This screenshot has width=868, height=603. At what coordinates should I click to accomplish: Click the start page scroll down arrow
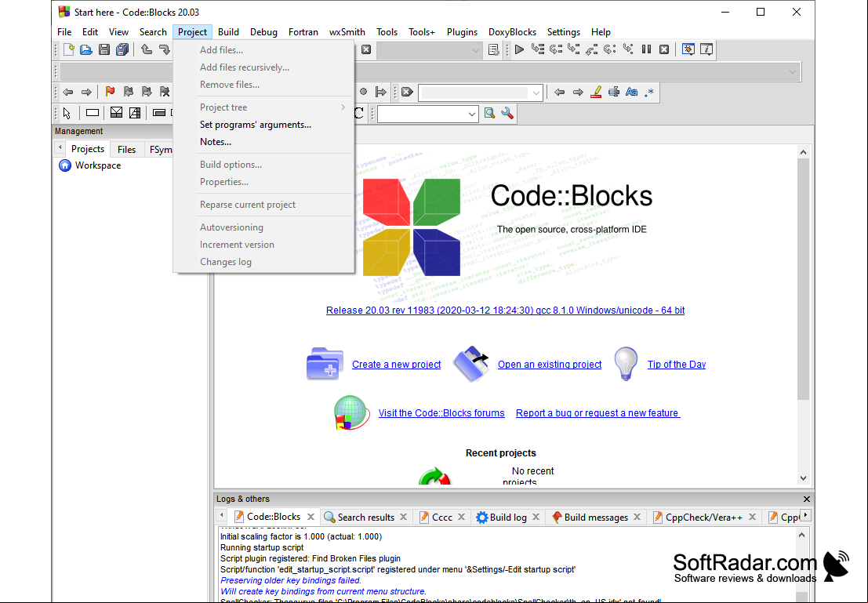[803, 478]
